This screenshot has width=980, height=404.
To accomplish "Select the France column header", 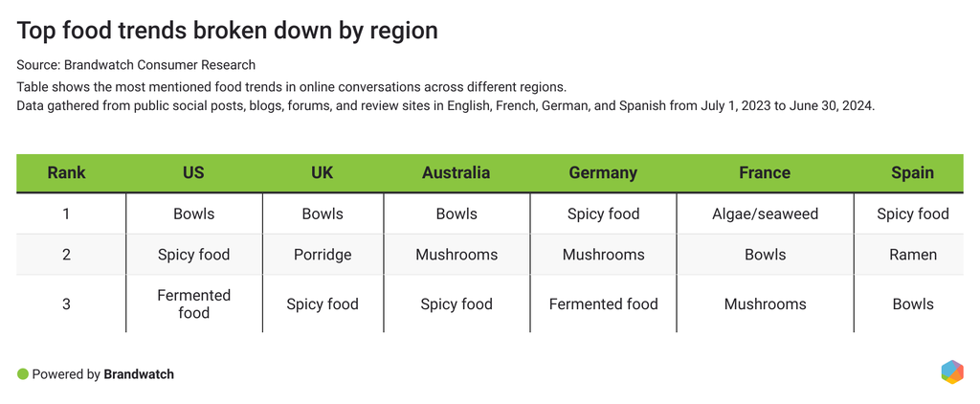I will click(765, 173).
